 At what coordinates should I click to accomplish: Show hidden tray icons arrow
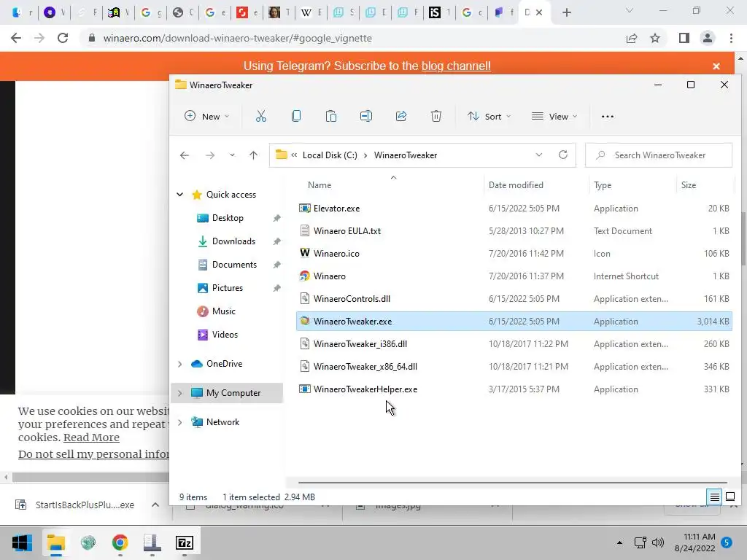(619, 542)
